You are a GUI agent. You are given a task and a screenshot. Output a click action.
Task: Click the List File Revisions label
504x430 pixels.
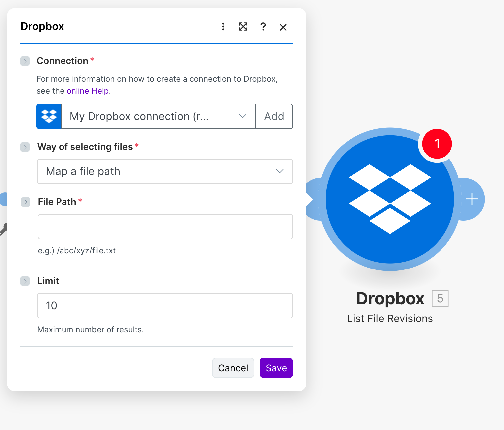[x=390, y=319]
